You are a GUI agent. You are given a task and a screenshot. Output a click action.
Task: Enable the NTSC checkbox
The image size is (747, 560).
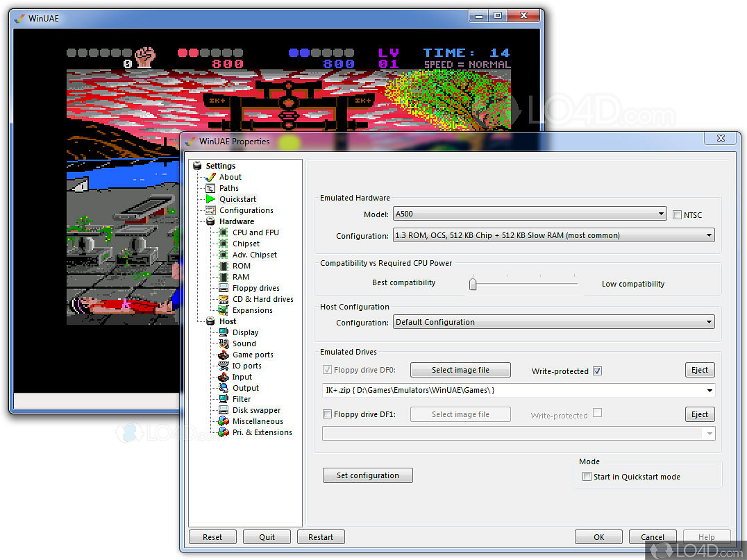click(x=678, y=215)
